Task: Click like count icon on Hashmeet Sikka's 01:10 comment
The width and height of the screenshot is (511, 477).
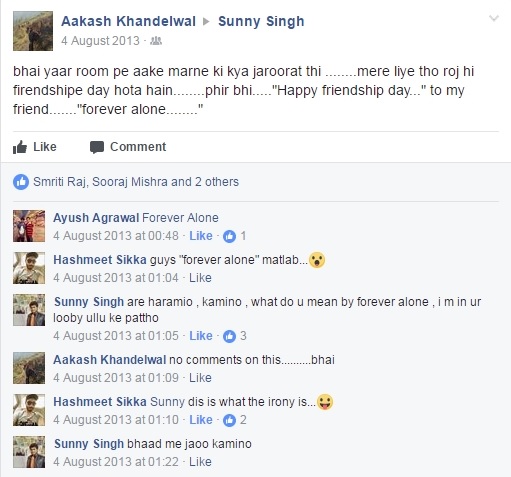Action: pos(229,420)
